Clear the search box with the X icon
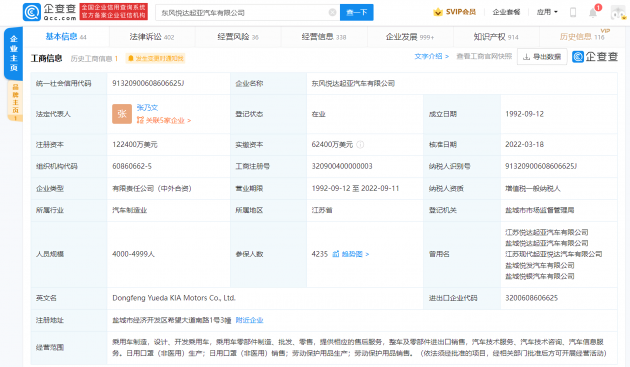 [x=332, y=12]
